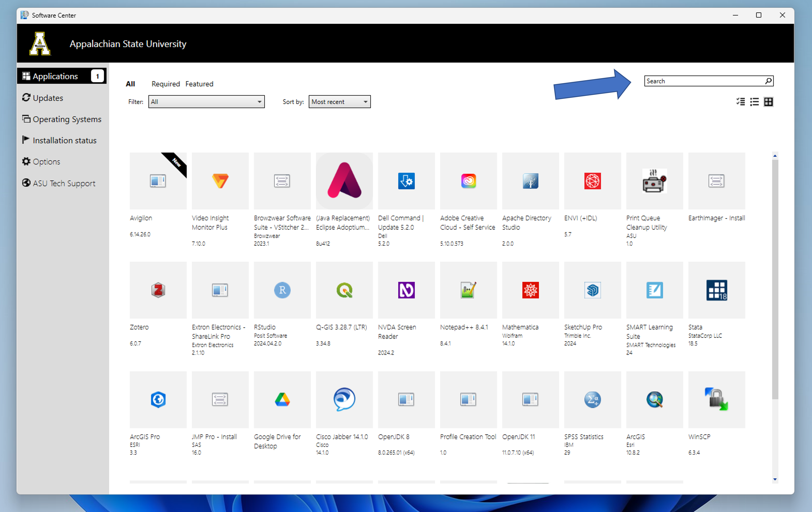Select the Notepad++ 8.4.1 icon
The width and height of the screenshot is (812, 512).
(x=468, y=290)
